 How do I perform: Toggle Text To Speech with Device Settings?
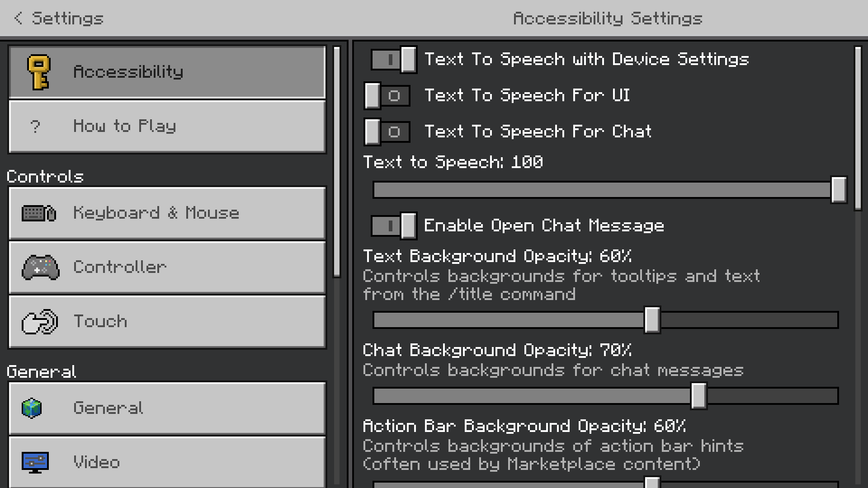(393, 60)
